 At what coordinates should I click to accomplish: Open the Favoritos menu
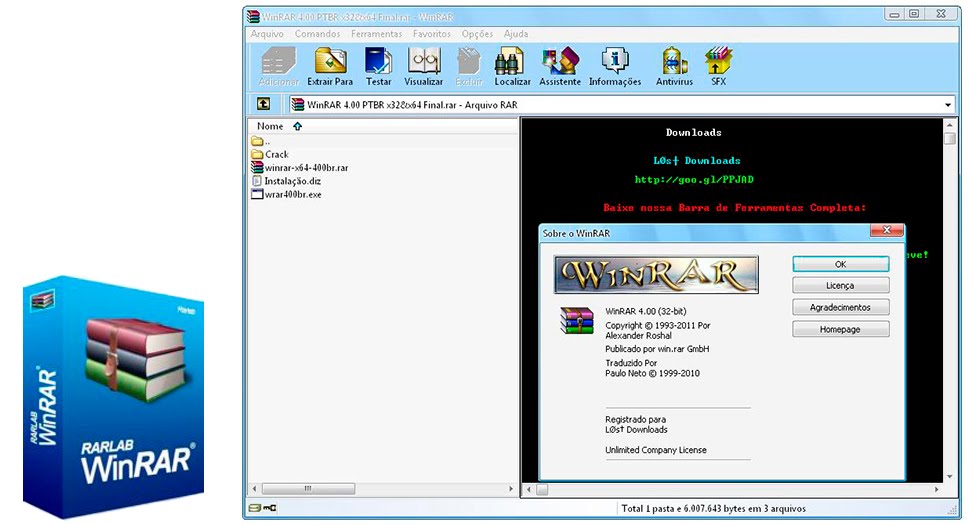[x=432, y=34]
